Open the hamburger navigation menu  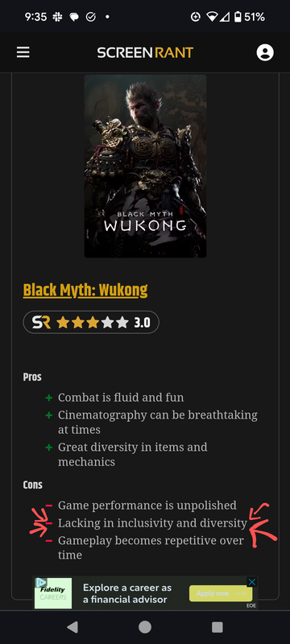[23, 52]
